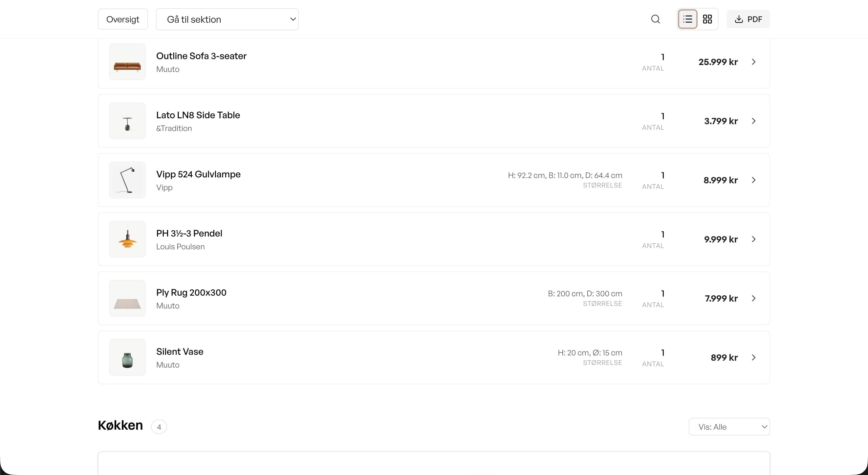Download the PDF export
The height and width of the screenshot is (475, 868).
point(748,19)
